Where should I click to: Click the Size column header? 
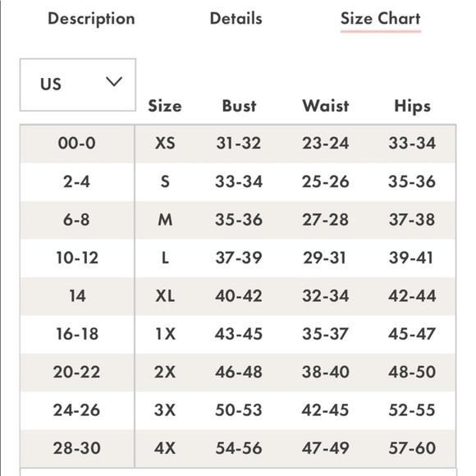[x=165, y=106]
